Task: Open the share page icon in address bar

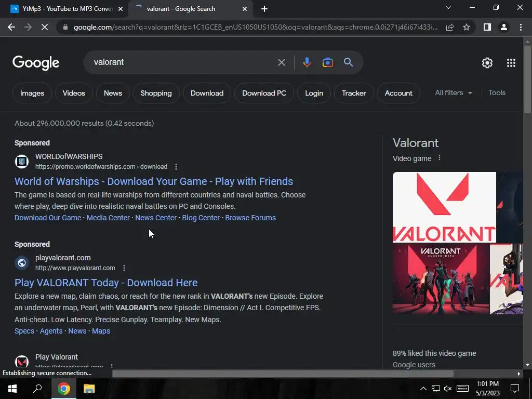Action: (450, 27)
